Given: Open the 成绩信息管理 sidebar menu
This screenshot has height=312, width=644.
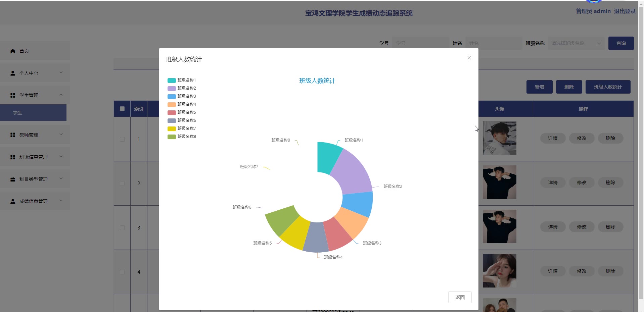Looking at the screenshot, I should point(35,201).
